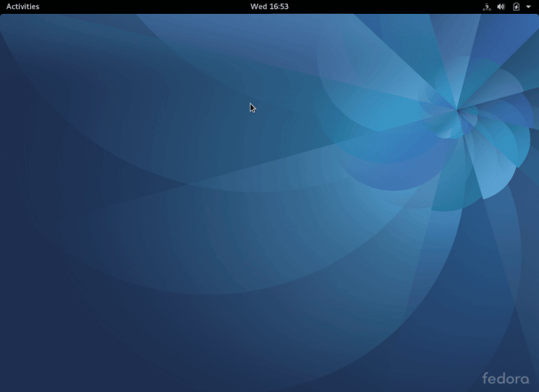
Task: Open the Activities overview
Action: coord(22,6)
